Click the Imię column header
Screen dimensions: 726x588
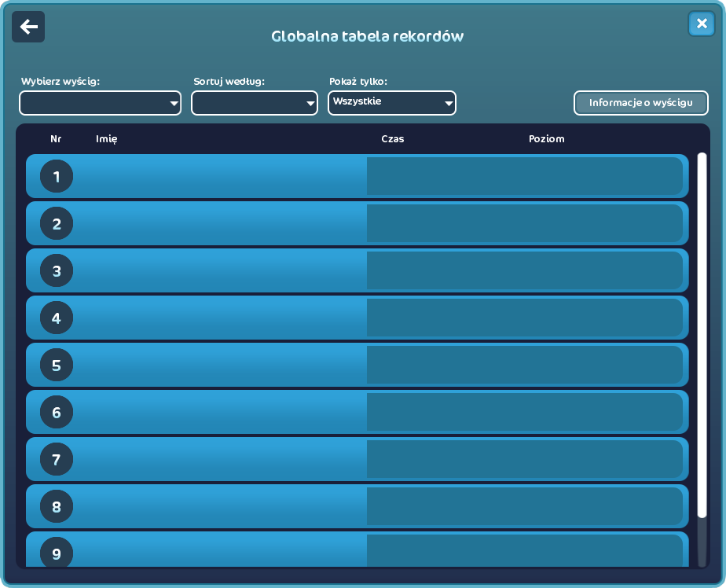point(107,139)
